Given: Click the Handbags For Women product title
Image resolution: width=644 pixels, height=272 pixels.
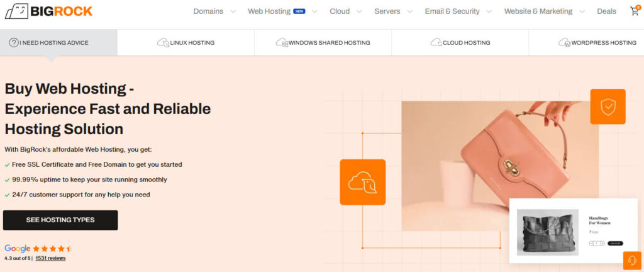Looking at the screenshot, I should tap(599, 220).
